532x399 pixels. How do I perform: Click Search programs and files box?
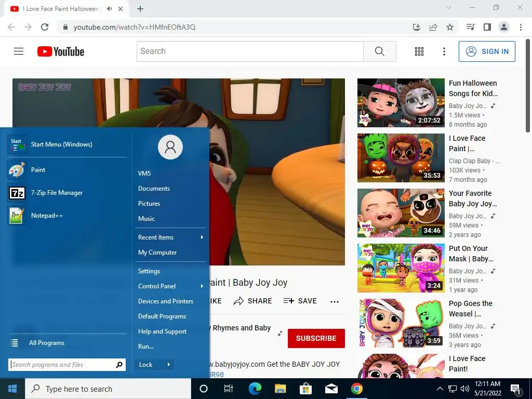tap(67, 365)
